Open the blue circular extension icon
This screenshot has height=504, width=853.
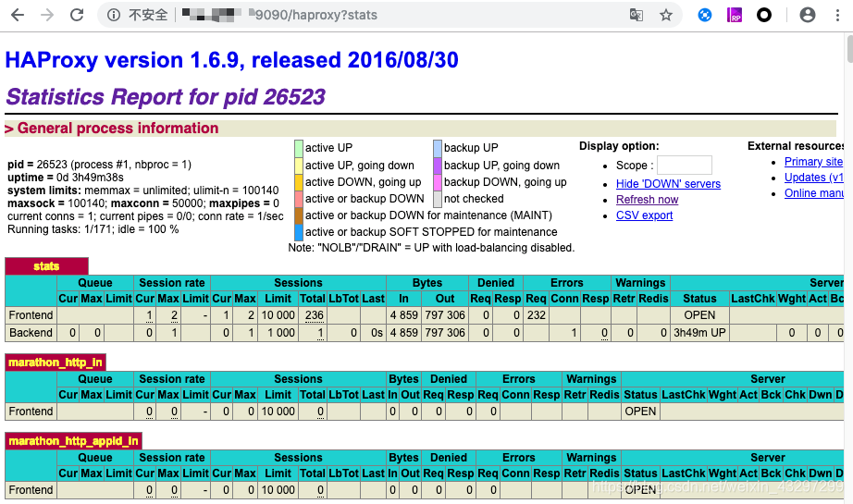[704, 15]
